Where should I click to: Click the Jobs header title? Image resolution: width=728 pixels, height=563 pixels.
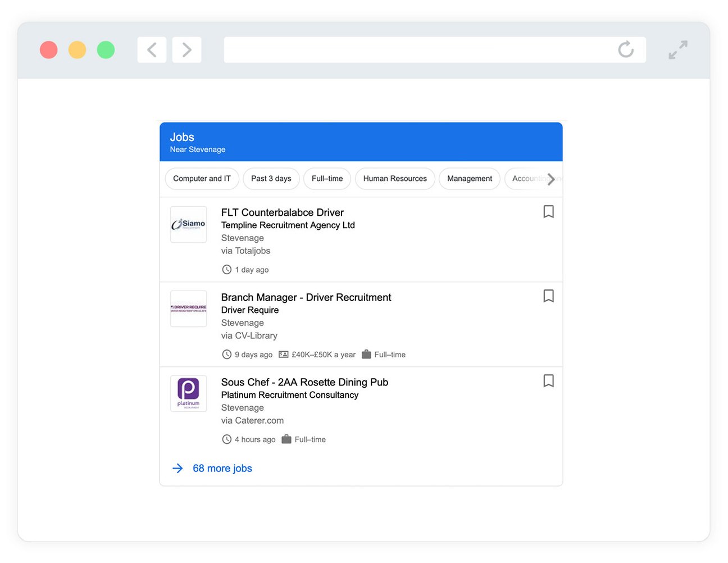[x=182, y=137]
